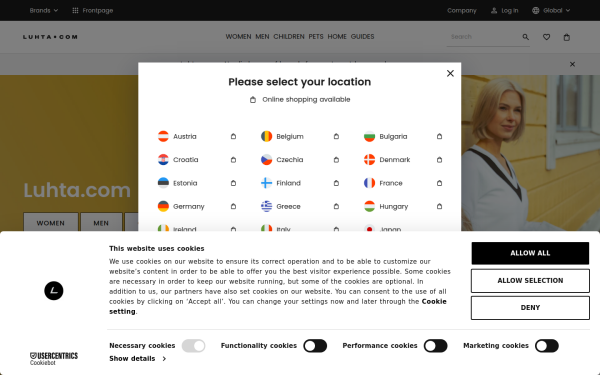Viewport: 600px width, 375px height.
Task: Open the wishlist heart icon
Action: [x=546, y=37]
